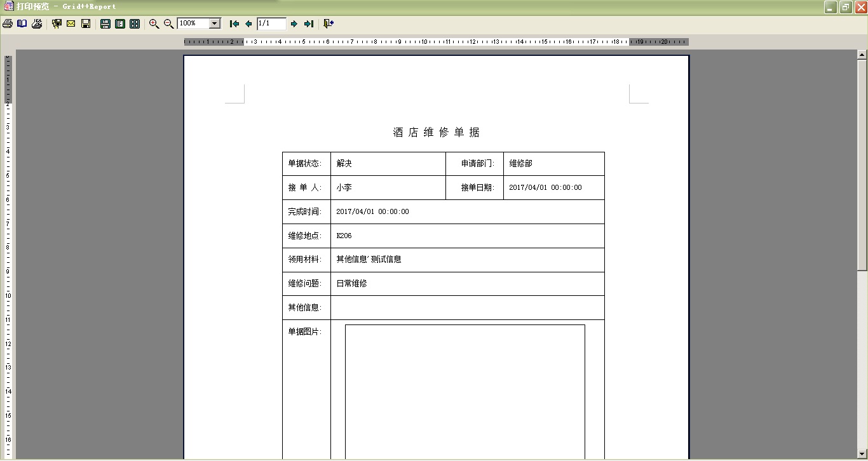This screenshot has height=461, width=868.
Task: Click the 单据状态 label cell
Action: [306, 164]
